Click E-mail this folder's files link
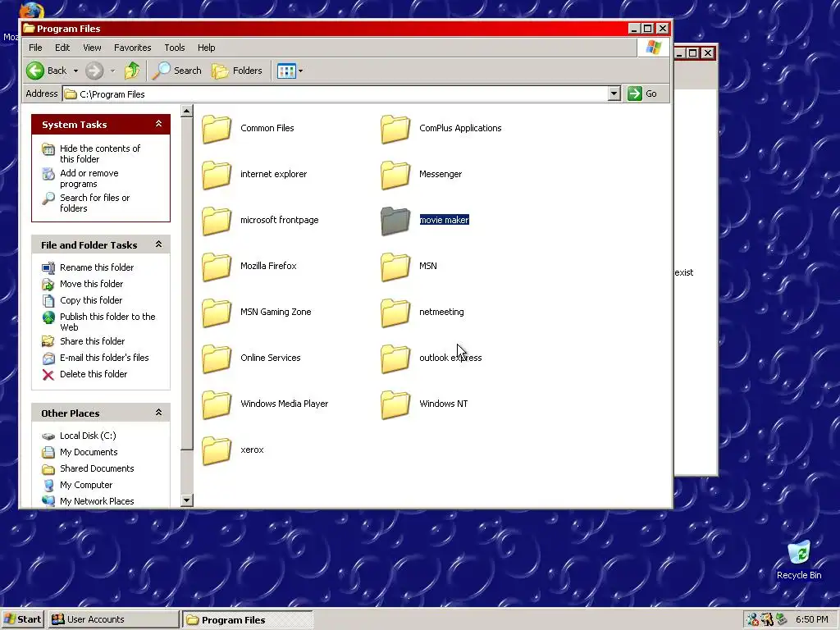The height and width of the screenshot is (630, 840). pyautogui.click(x=104, y=358)
